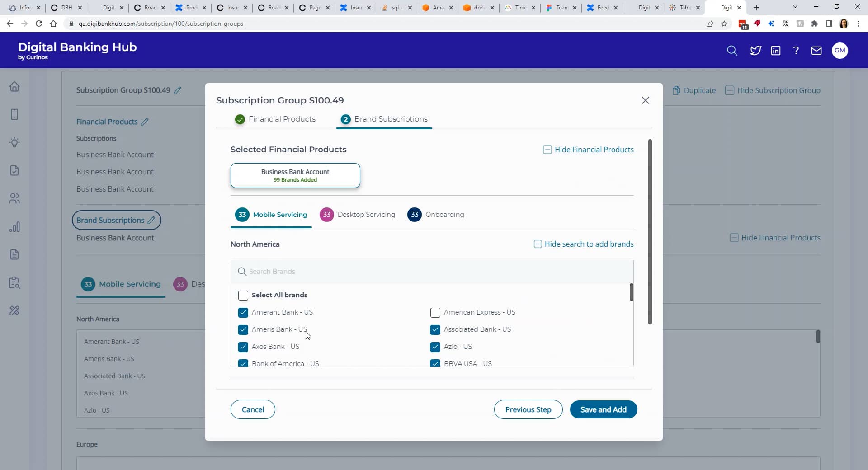This screenshot has height=470, width=868.
Task: Open the Home icon in the sidebar
Action: (14, 86)
